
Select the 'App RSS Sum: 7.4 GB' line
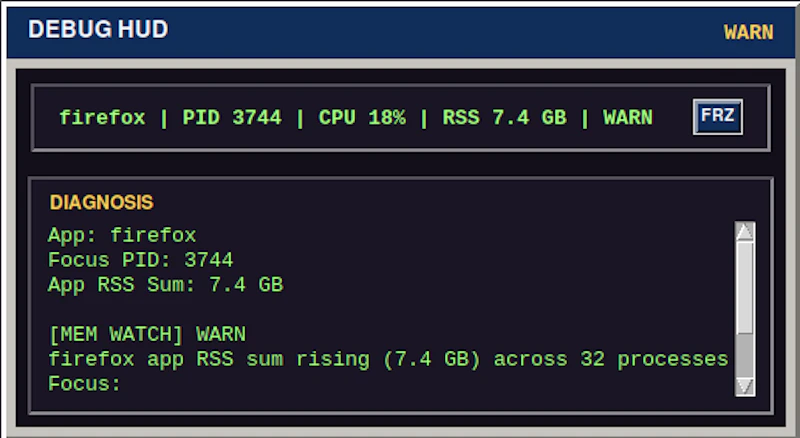(x=166, y=285)
